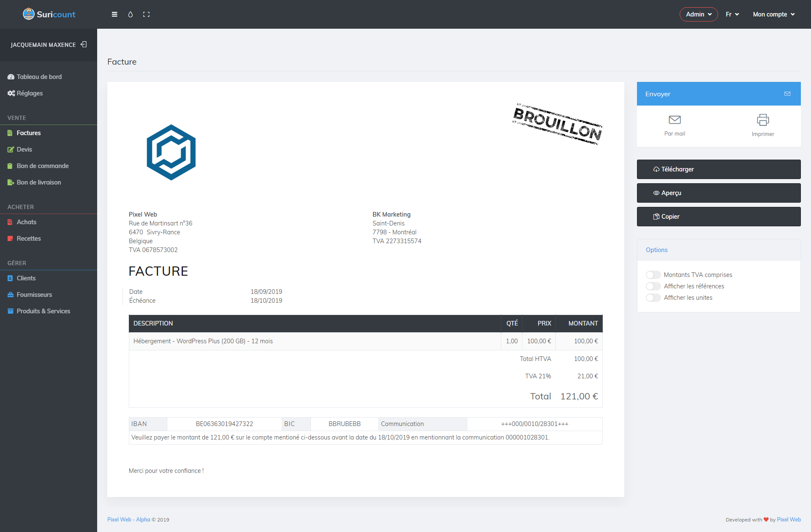The width and height of the screenshot is (811, 532).
Task: Open Bon de livraison in sidebar
Action: pos(49,182)
